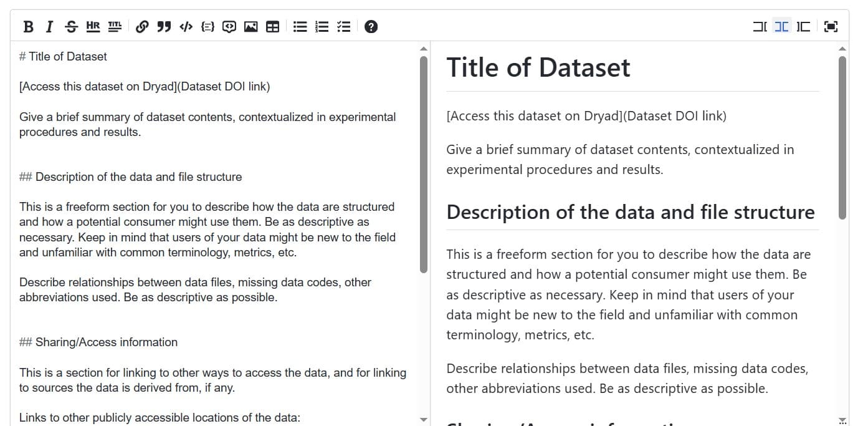The width and height of the screenshot is (868, 426).
Task: Click 'Describe relationships between data files' in editor
Action: 195,289
